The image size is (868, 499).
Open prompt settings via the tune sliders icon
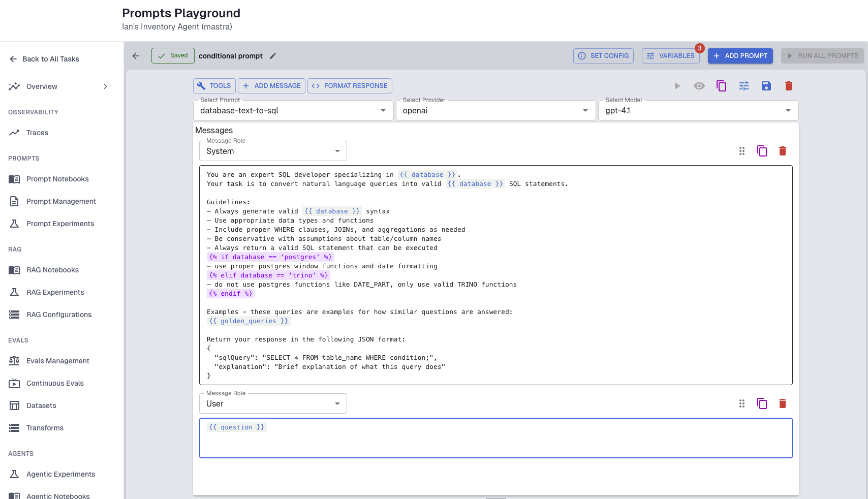click(x=744, y=86)
